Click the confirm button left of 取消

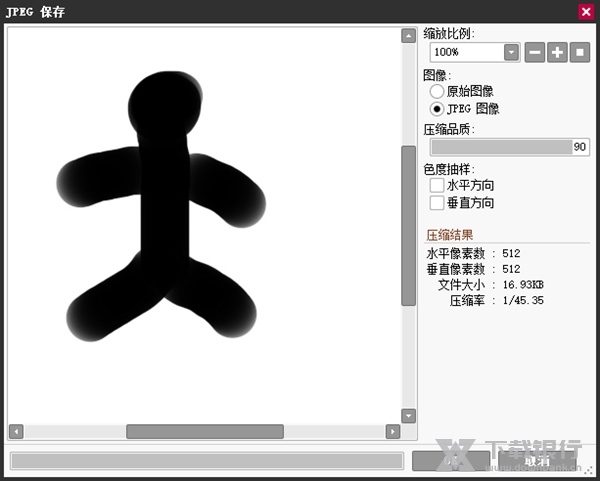coord(450,460)
